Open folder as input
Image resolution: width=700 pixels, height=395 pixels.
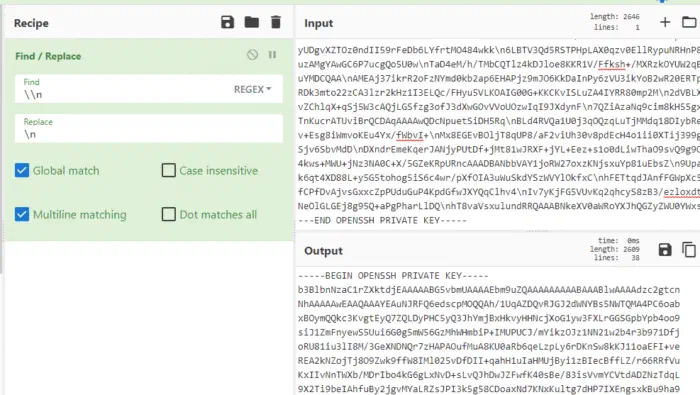tap(689, 22)
